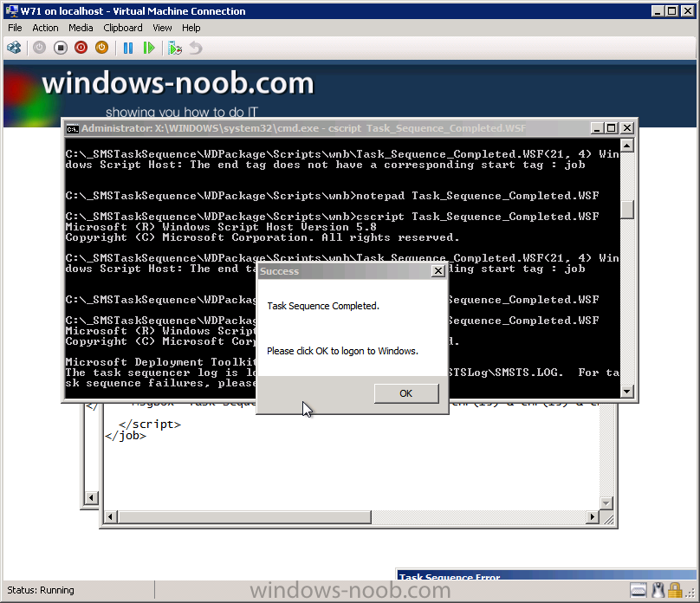Click the "</job>" line in Notepad
700x603 pixels.
coord(126,436)
